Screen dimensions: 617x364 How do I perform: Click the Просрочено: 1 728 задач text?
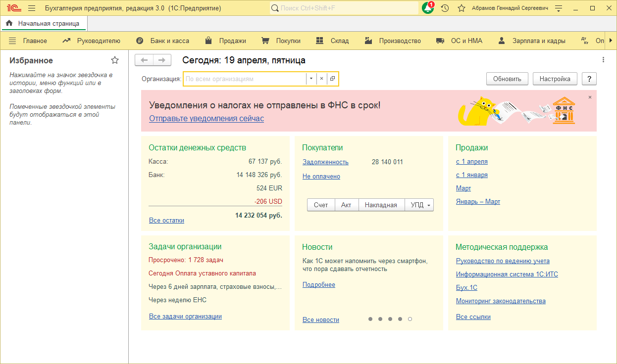click(x=186, y=260)
